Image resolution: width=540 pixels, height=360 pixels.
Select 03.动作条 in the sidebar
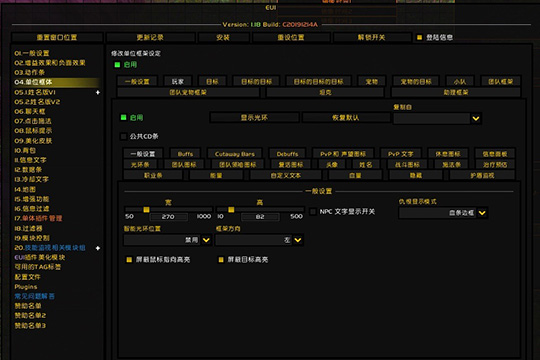(30, 72)
